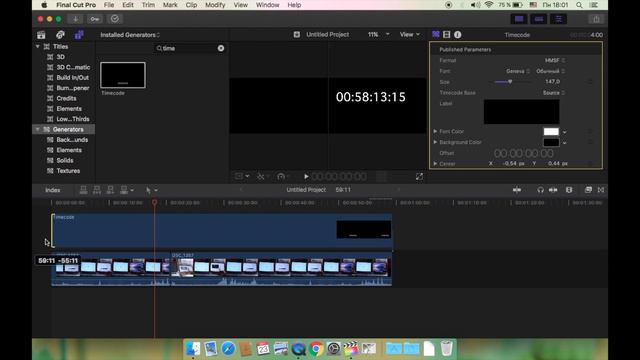Click the Share export icon
Viewport: 640px width, 360px height.
coord(596,19)
